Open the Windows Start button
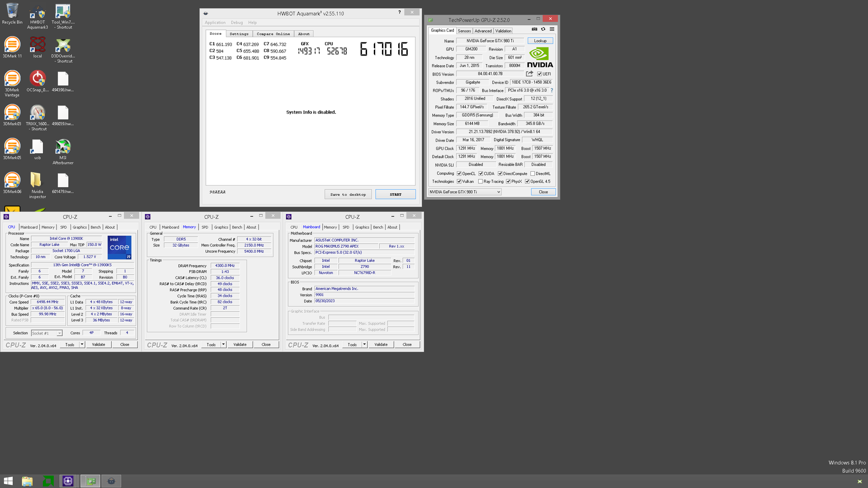Image resolution: width=868 pixels, height=488 pixels. tap(8, 481)
